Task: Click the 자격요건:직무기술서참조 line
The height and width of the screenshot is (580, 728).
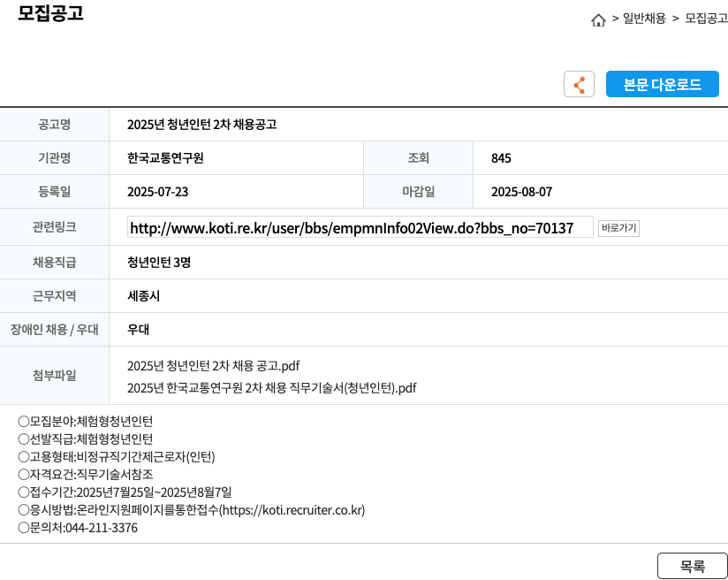Action: pos(86,475)
